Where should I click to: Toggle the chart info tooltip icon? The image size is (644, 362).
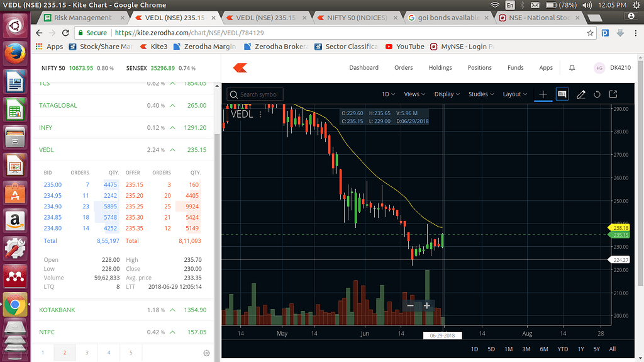(562, 94)
